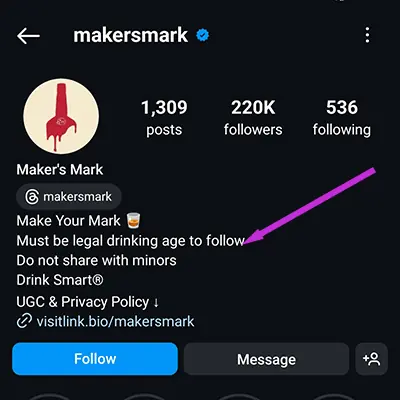Tap the blue verified badge

(203, 35)
